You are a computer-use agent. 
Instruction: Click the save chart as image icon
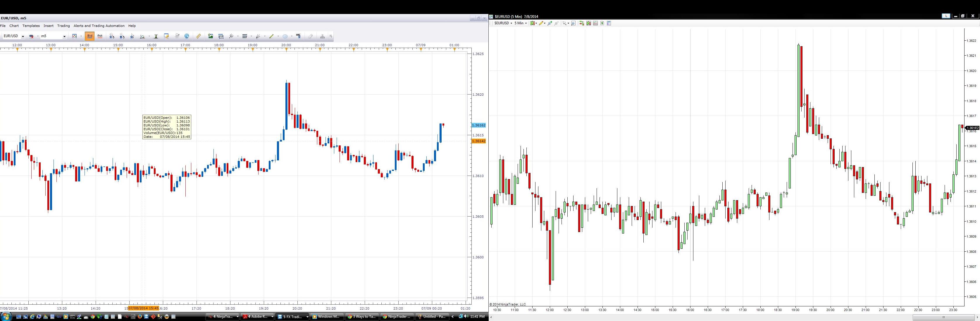point(210,36)
